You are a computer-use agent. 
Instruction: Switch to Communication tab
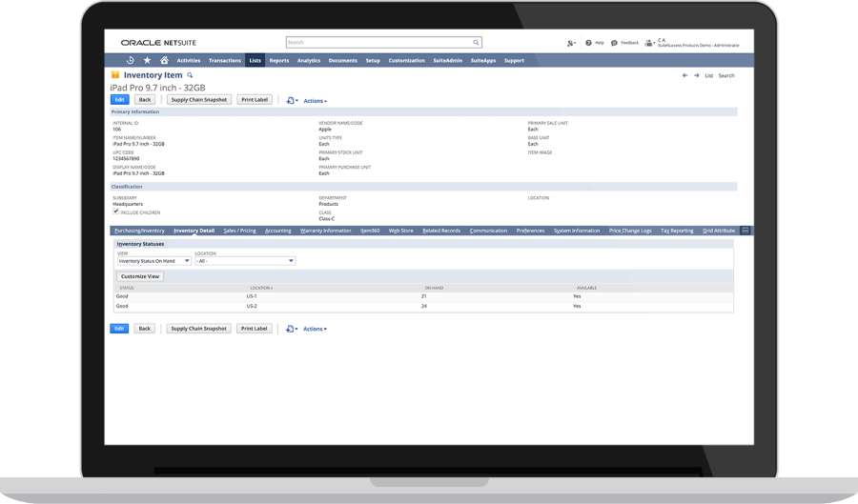488,231
